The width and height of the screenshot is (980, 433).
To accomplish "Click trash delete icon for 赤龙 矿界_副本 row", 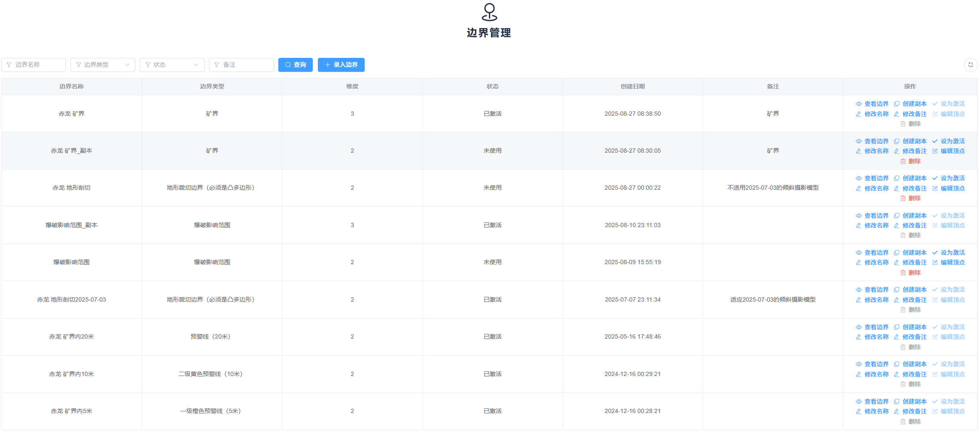I will [x=903, y=161].
